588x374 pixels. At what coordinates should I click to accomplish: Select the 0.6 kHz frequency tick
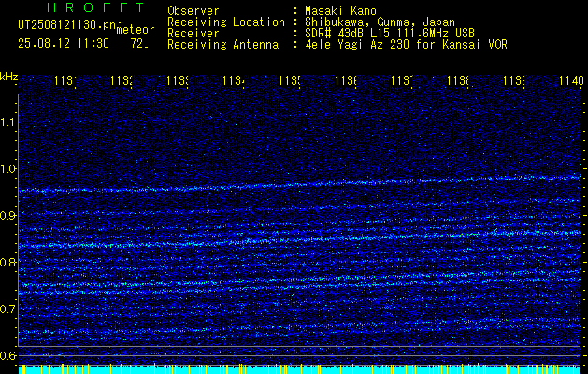pos(7,355)
